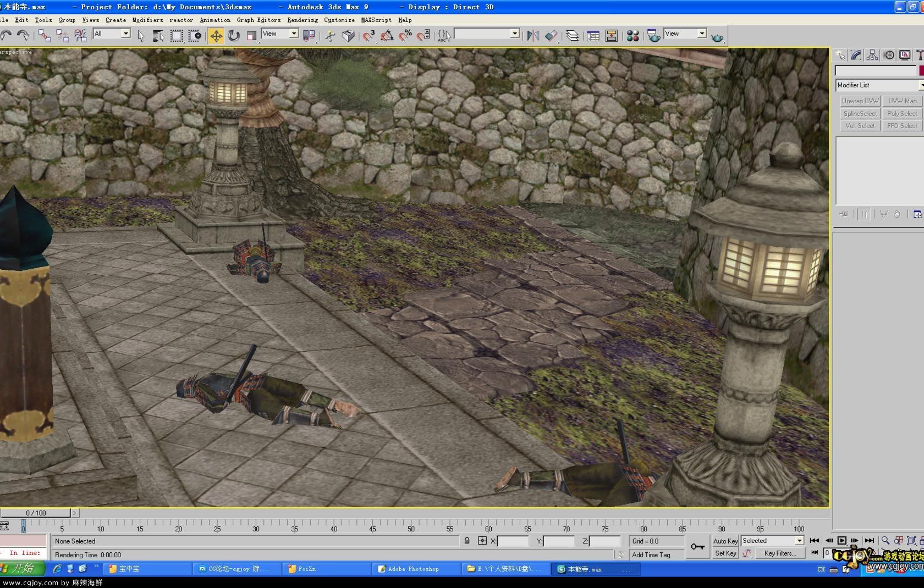Activate the Select and Rotate tool
Image resolution: width=924 pixels, height=588 pixels.
click(x=234, y=36)
